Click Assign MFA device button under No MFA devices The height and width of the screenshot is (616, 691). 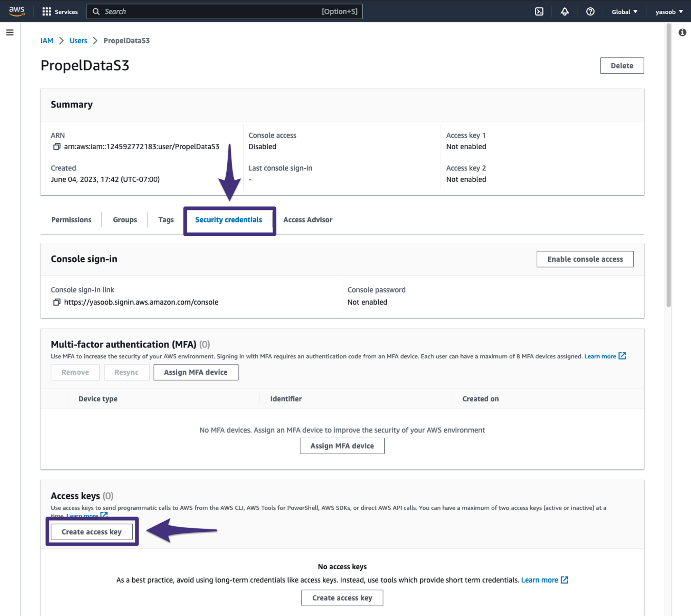342,446
